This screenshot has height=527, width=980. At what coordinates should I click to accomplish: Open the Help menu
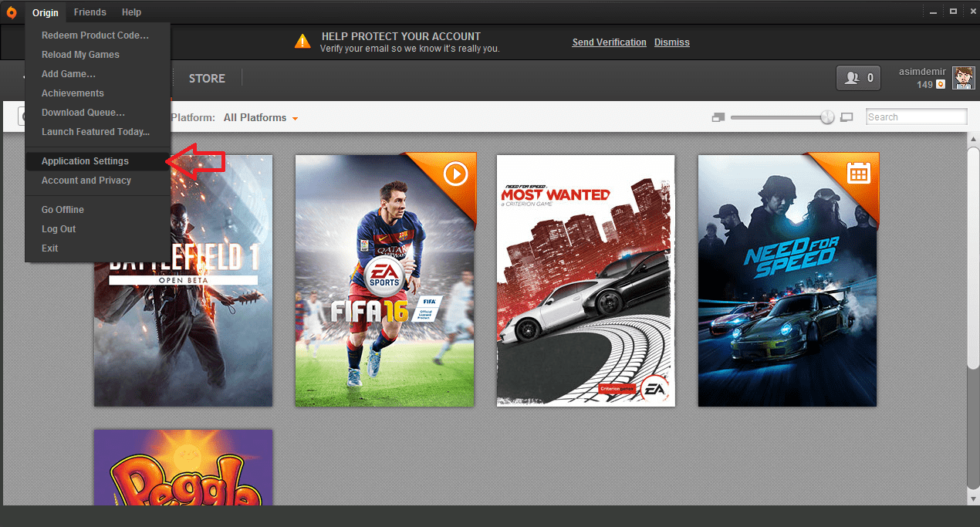point(132,12)
